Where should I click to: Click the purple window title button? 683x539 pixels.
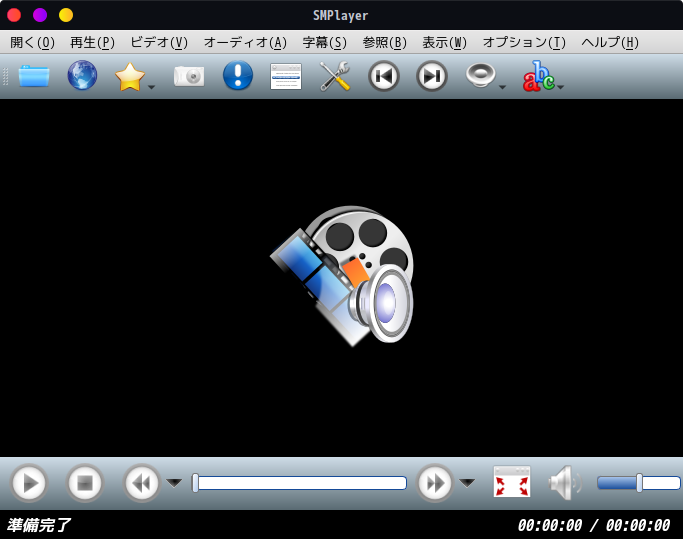coord(40,15)
